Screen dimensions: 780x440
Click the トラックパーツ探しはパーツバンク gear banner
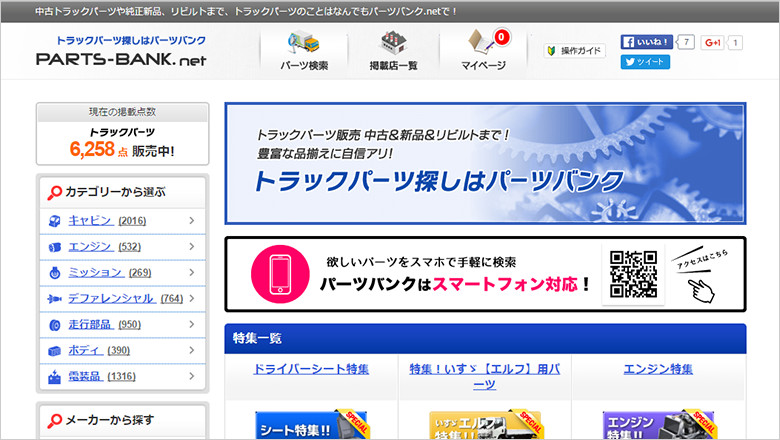[x=486, y=164]
